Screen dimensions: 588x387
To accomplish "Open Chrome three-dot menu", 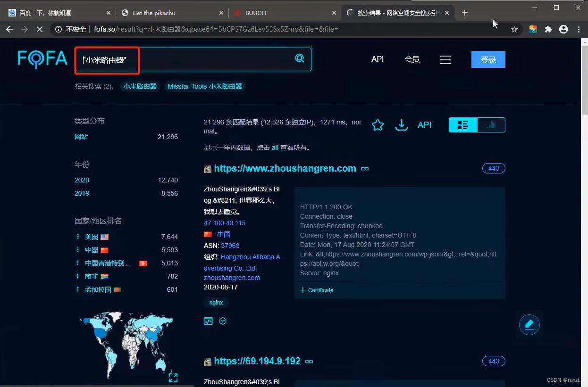I will pyautogui.click(x=579, y=29).
